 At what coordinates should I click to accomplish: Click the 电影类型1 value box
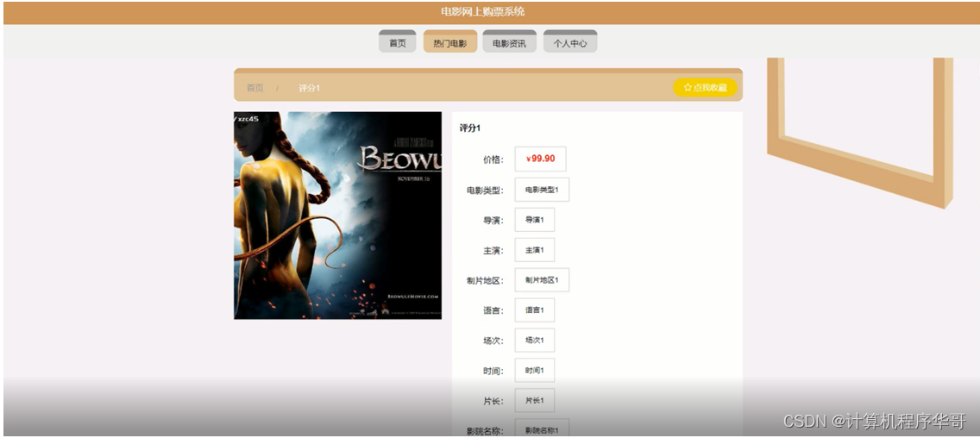click(x=542, y=190)
